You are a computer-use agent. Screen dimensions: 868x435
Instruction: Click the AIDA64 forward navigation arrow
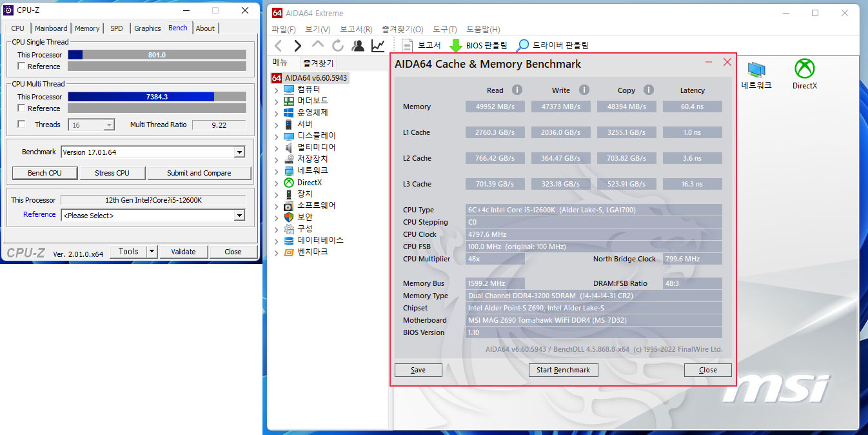[298, 45]
